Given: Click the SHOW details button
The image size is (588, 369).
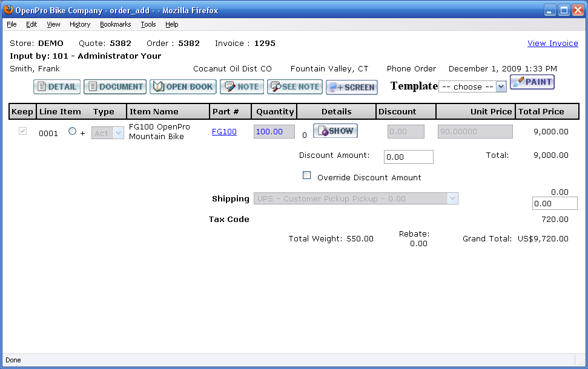Looking at the screenshot, I should [335, 131].
